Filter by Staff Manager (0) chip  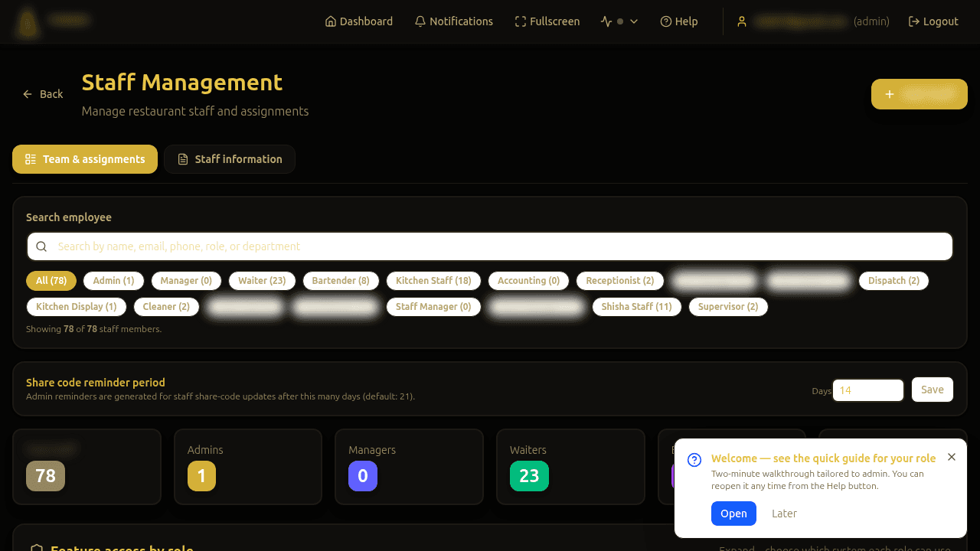pyautogui.click(x=433, y=307)
